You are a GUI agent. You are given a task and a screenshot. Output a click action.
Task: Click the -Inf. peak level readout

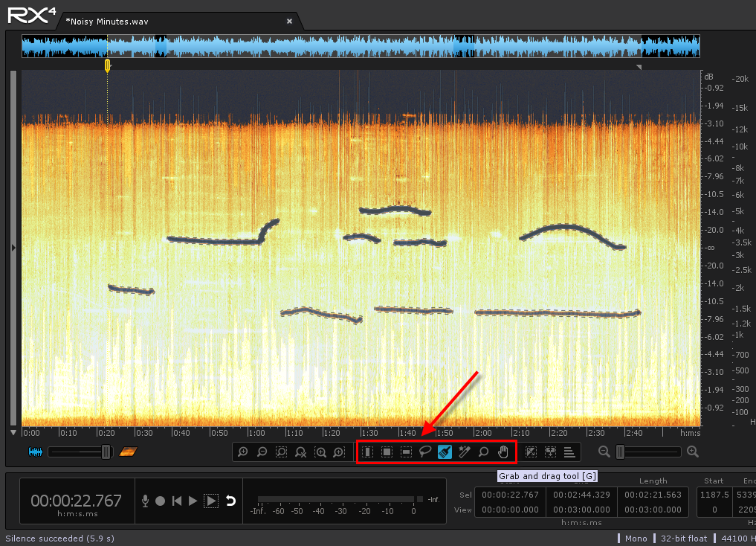coord(433,499)
